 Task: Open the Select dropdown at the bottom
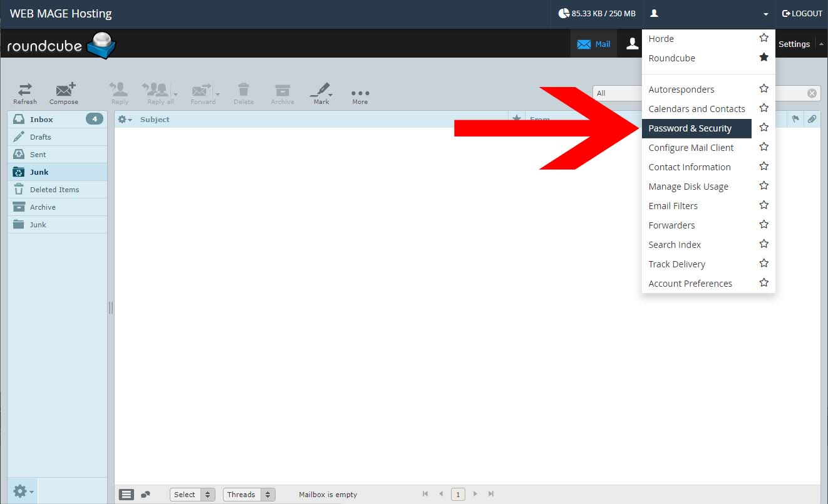click(x=192, y=494)
